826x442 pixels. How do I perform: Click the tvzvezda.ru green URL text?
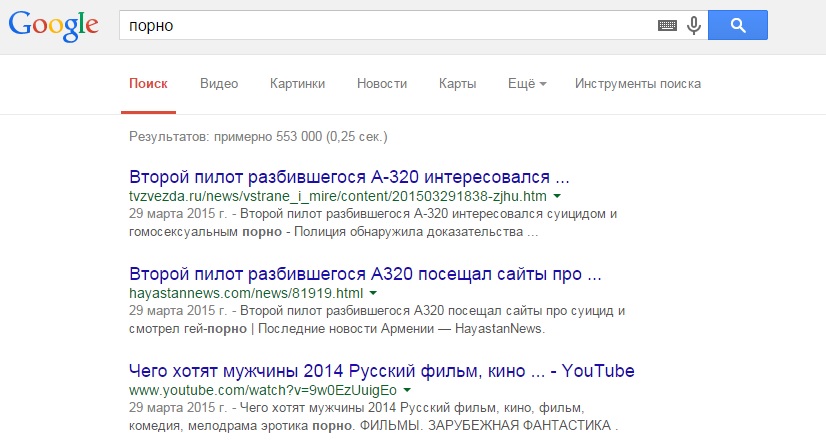(x=338, y=197)
